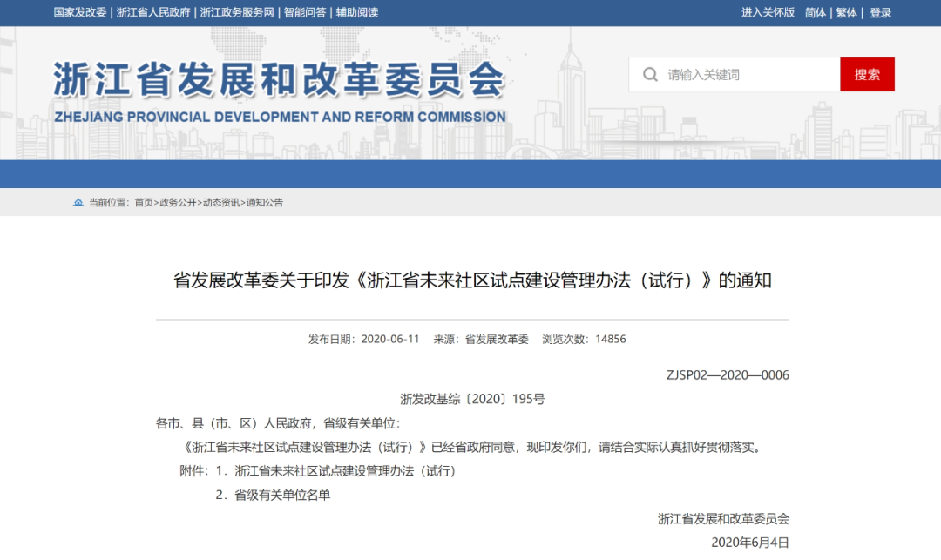Select the notice title about 未来社区试点建设管理办法
941x560 pixels.
coord(470,280)
